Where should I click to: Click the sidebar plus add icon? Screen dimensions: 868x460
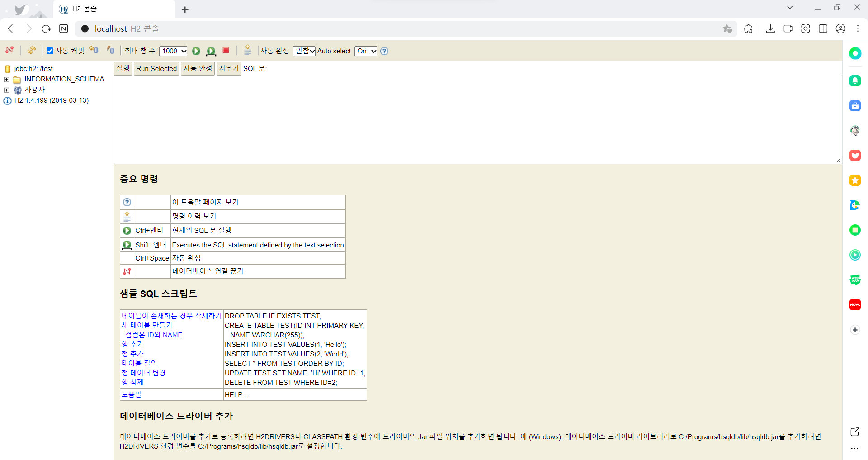[855, 330]
